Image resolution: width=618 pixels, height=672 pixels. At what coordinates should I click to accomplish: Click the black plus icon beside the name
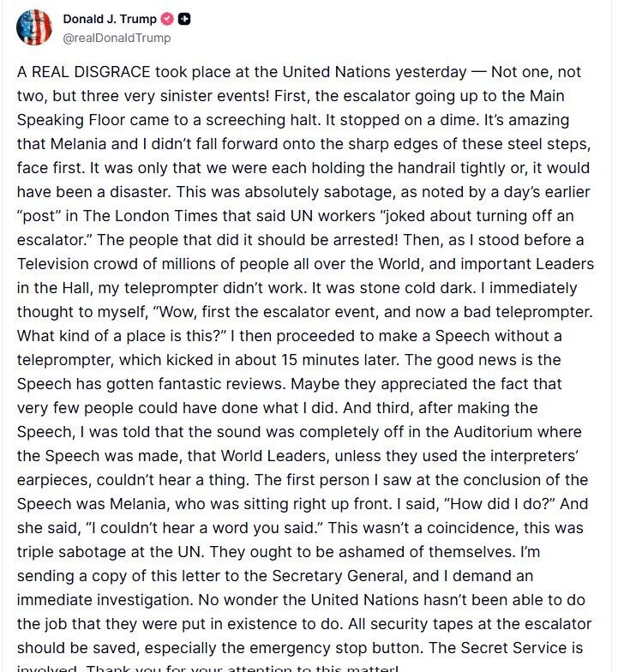pos(183,19)
